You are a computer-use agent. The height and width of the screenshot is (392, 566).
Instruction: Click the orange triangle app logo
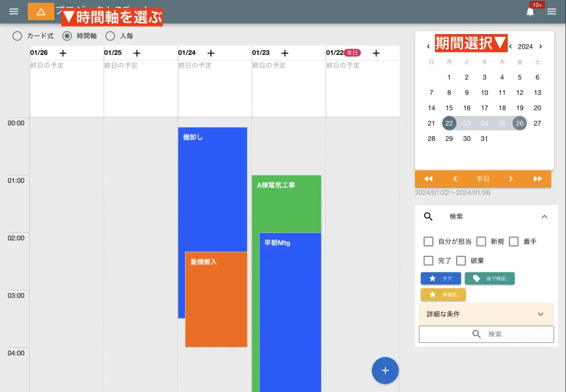pos(41,11)
